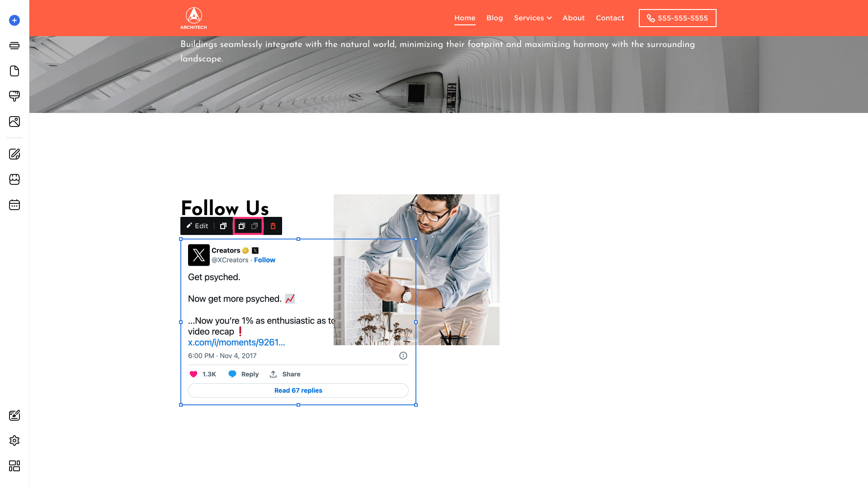Open the calendar bookings icon in sidebar
The height and width of the screenshot is (488, 868).
(x=14, y=205)
